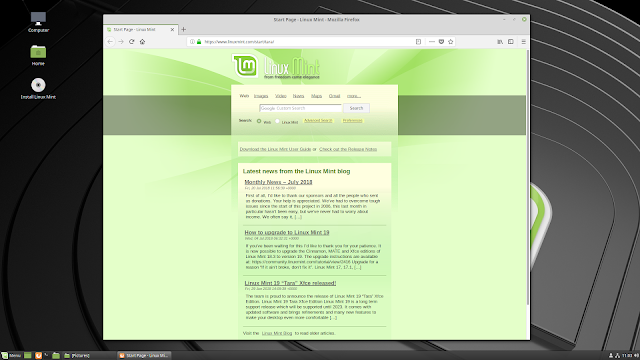Viewport: 640px width, 360px height.
Task: Open page actions three-dot menu
Action: click(431, 42)
